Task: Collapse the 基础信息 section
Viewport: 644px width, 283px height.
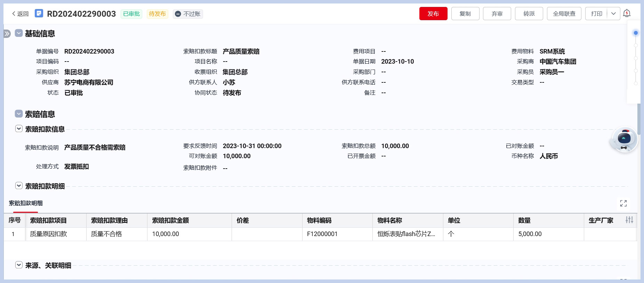Action: click(x=19, y=33)
